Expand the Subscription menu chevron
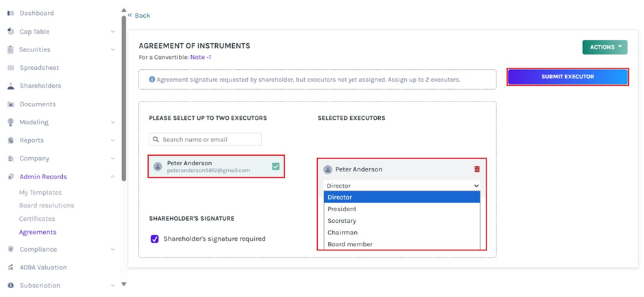The height and width of the screenshot is (297, 644). [x=113, y=285]
